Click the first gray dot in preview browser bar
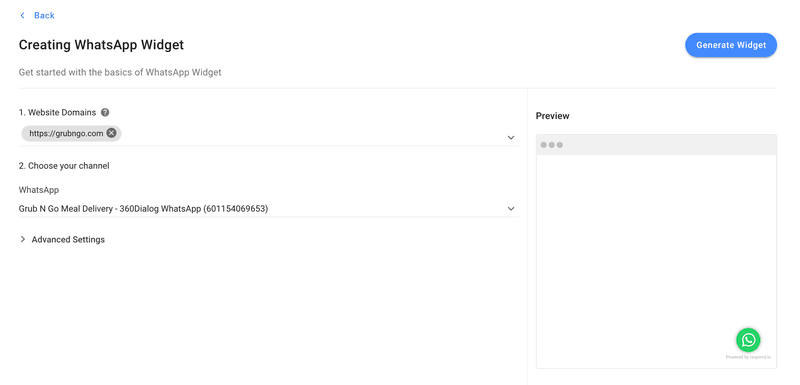The width and height of the screenshot is (800, 385). [x=543, y=145]
